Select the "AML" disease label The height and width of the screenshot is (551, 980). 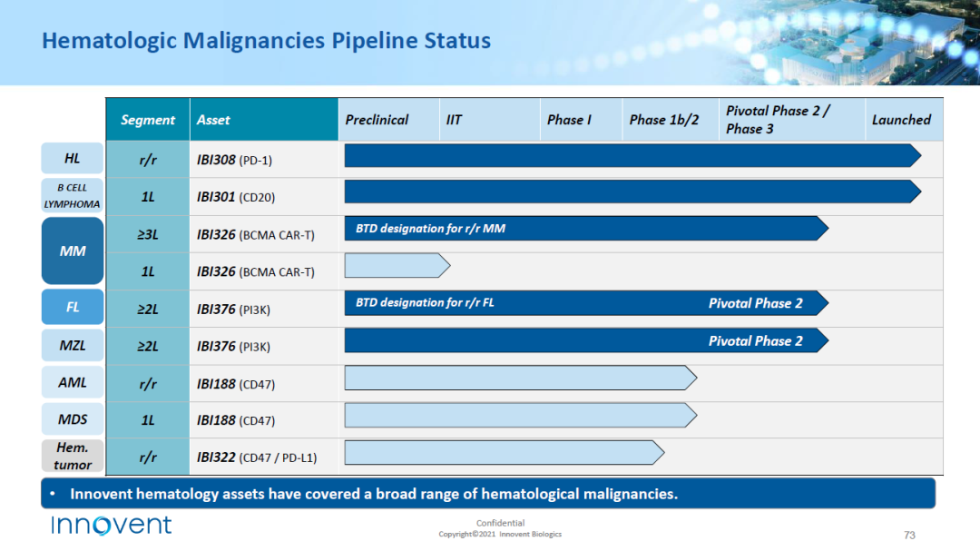pos(73,382)
